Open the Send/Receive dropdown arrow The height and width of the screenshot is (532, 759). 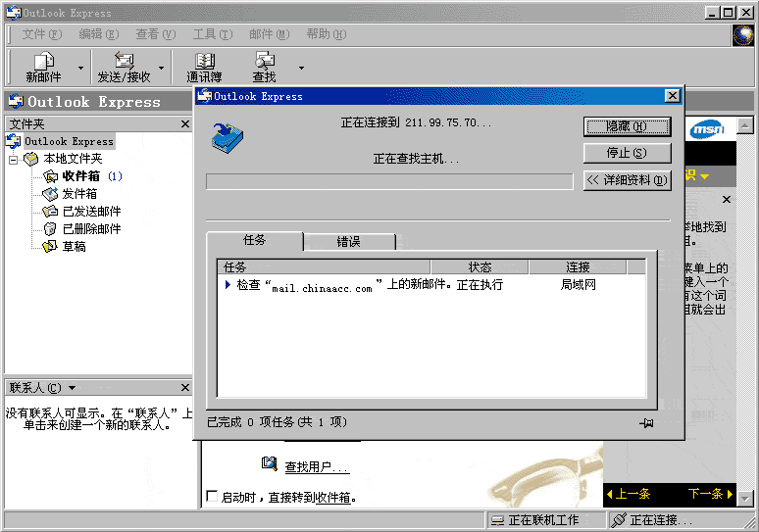click(x=161, y=69)
